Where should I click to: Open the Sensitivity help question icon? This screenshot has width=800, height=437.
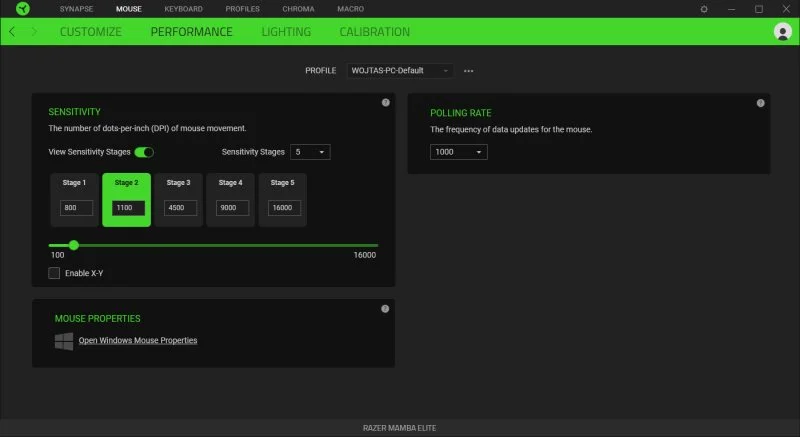click(386, 102)
